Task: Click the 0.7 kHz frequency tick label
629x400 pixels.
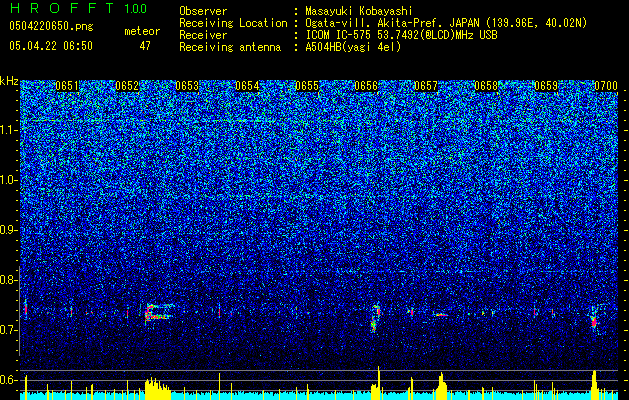Action: tap(7, 330)
